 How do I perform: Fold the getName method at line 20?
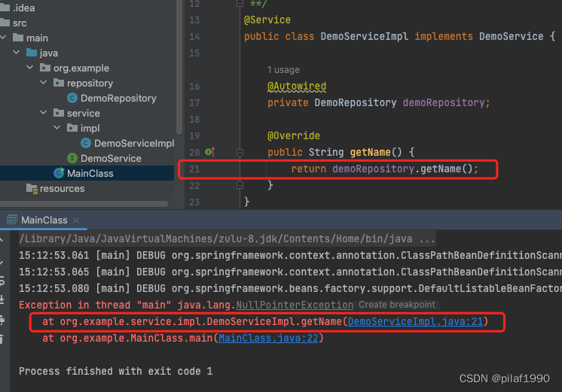240,153
